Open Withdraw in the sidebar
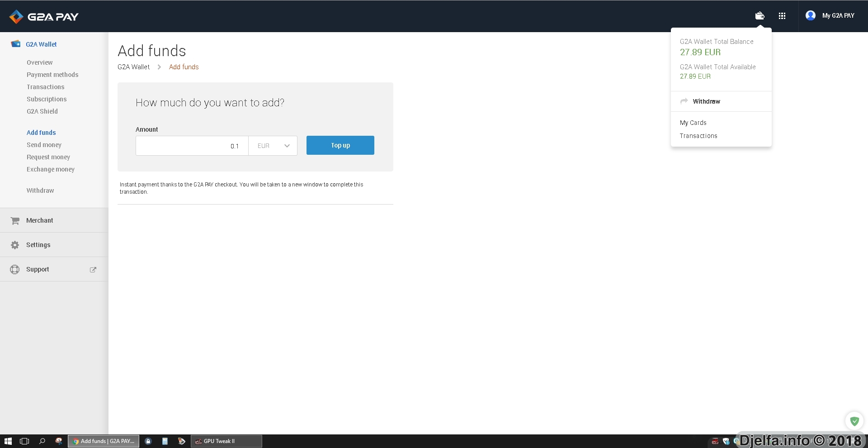Screen dimensions: 868x448 coord(40,191)
